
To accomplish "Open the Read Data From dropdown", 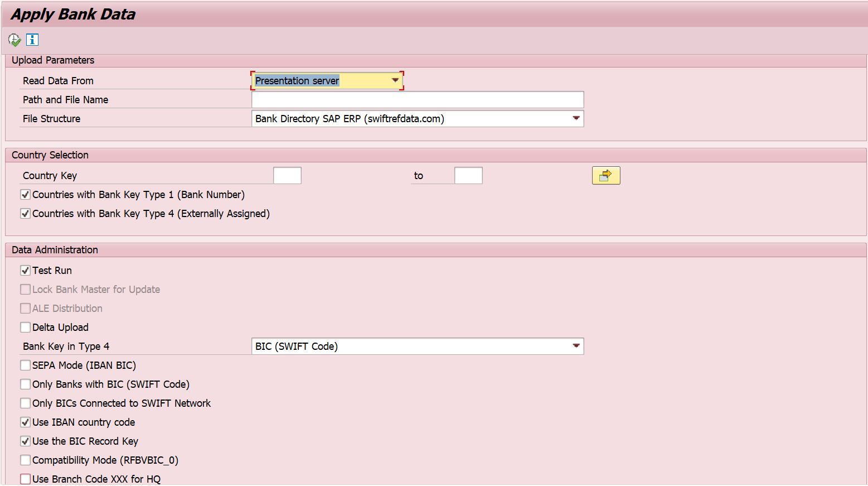I will coord(395,80).
